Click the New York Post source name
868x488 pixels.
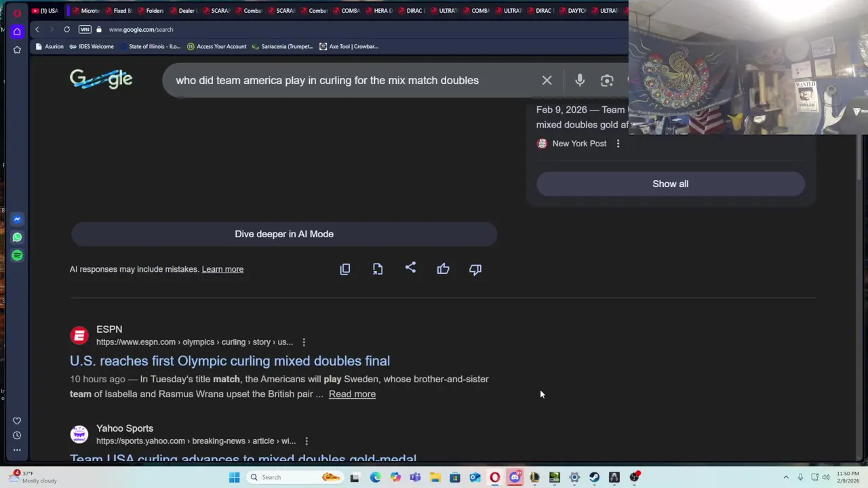pyautogui.click(x=579, y=144)
